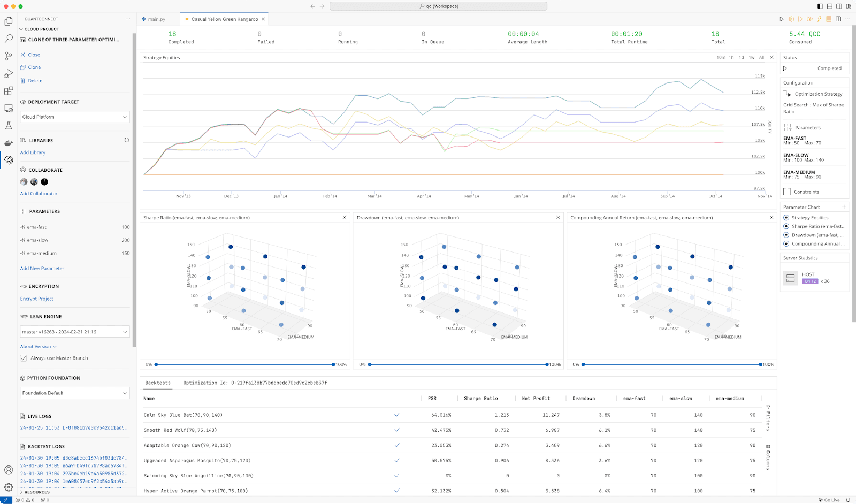
Task: Toggle Always use Master Branch checkbox
Action: [24, 358]
